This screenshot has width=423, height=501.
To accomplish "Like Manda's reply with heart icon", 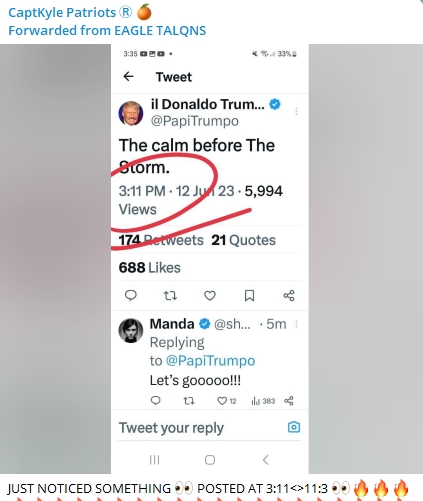I will click(x=222, y=401).
